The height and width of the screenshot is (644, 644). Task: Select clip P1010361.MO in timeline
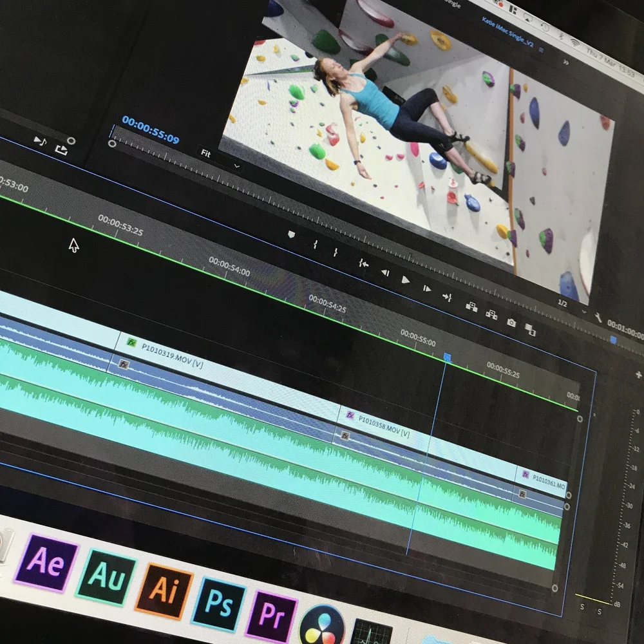[x=542, y=480]
